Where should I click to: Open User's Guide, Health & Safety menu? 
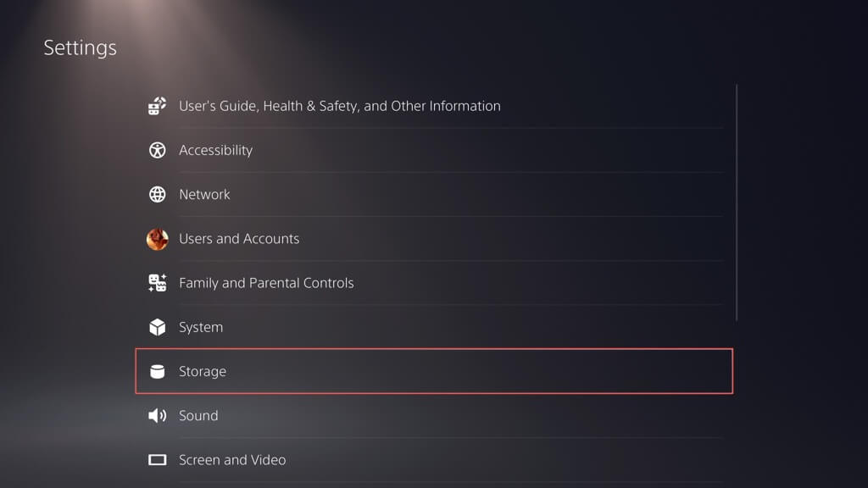click(x=339, y=106)
